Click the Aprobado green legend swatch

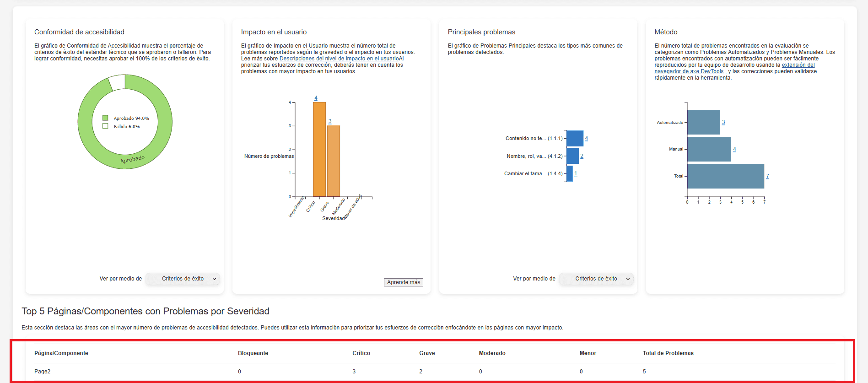point(105,118)
